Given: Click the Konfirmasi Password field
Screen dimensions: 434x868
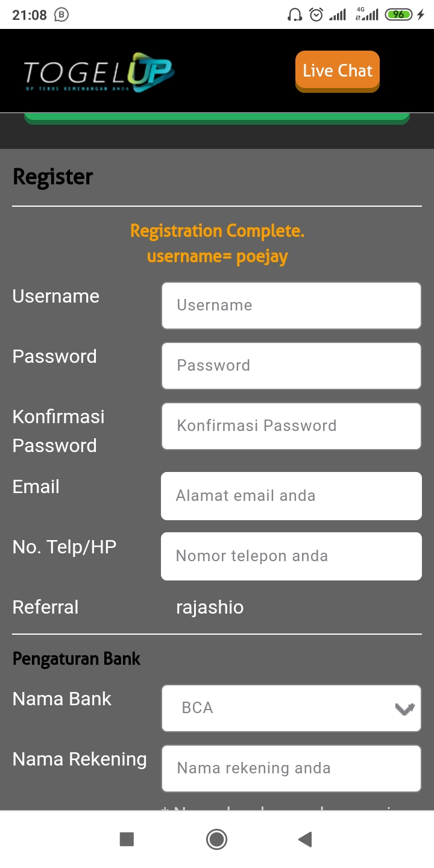Looking at the screenshot, I should (291, 426).
